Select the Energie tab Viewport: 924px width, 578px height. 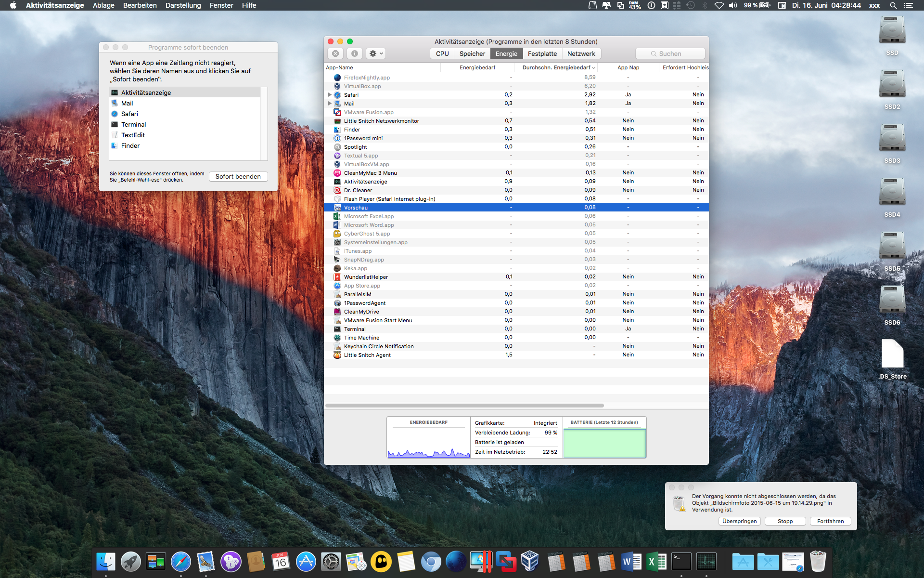pyautogui.click(x=506, y=53)
